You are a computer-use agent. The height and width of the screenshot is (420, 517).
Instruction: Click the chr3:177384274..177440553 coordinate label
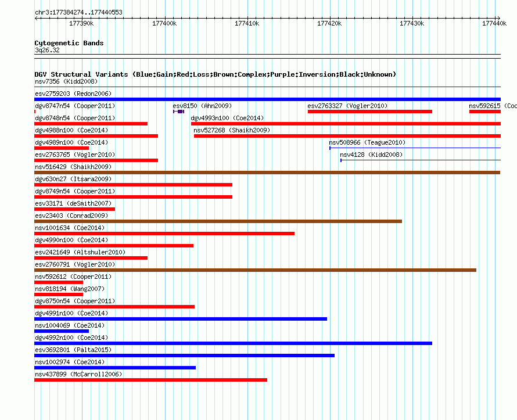(79, 12)
